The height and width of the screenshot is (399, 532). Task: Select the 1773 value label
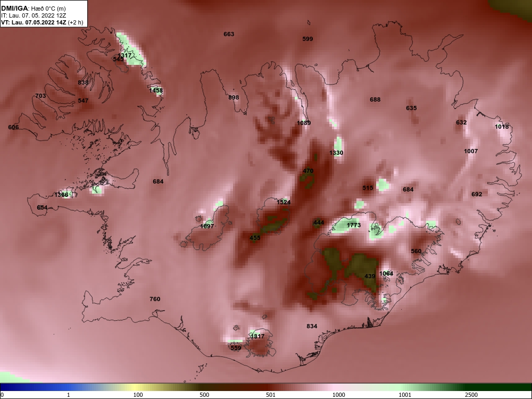354,225
